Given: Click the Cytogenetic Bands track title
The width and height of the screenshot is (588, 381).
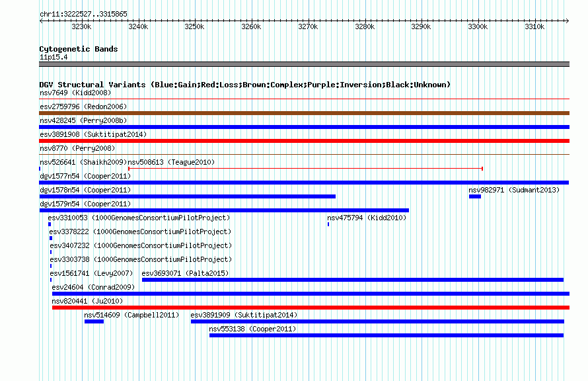Looking at the screenshot, I should 79,49.
